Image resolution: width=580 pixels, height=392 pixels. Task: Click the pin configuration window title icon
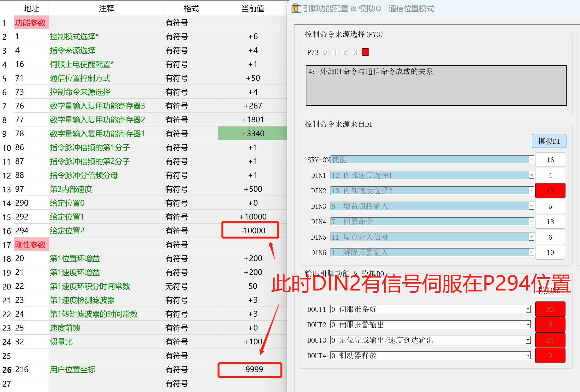[x=296, y=8]
